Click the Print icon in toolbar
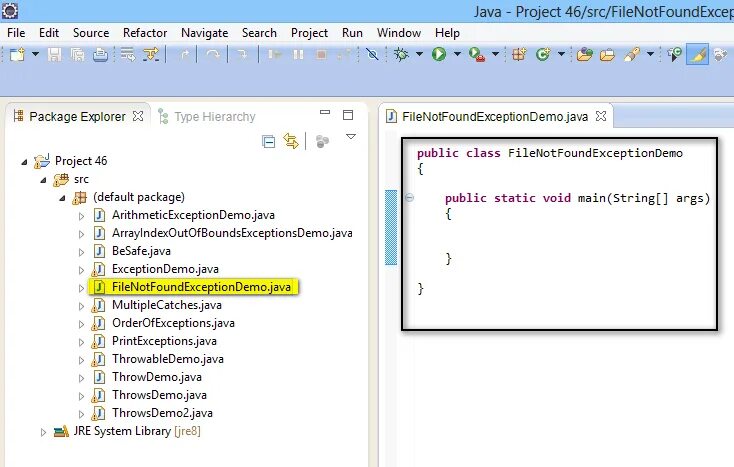 tap(100, 54)
